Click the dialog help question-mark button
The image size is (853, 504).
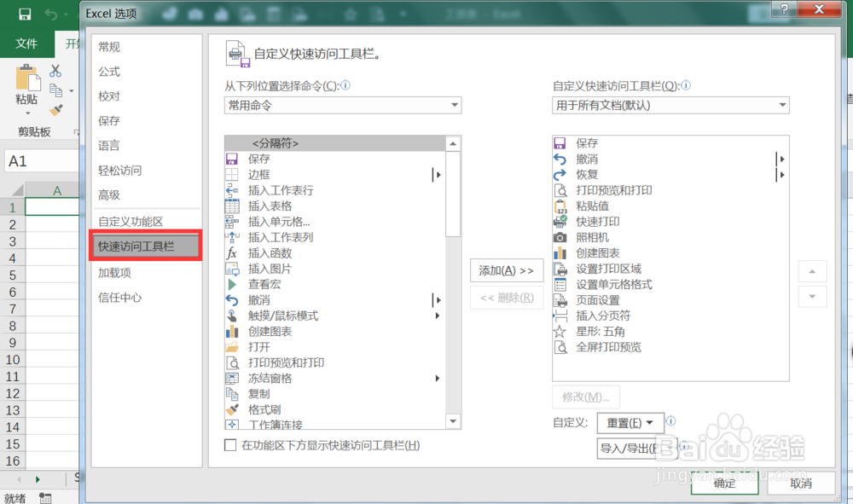tap(785, 9)
